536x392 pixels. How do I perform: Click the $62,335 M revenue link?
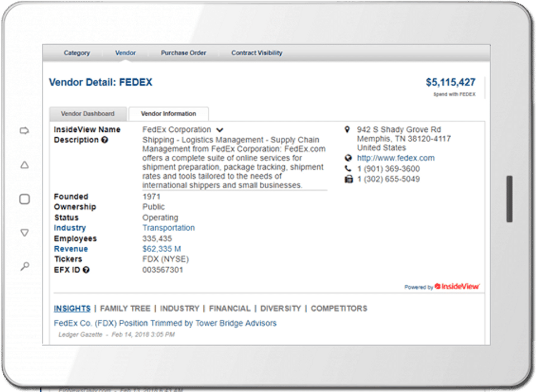[x=162, y=249]
